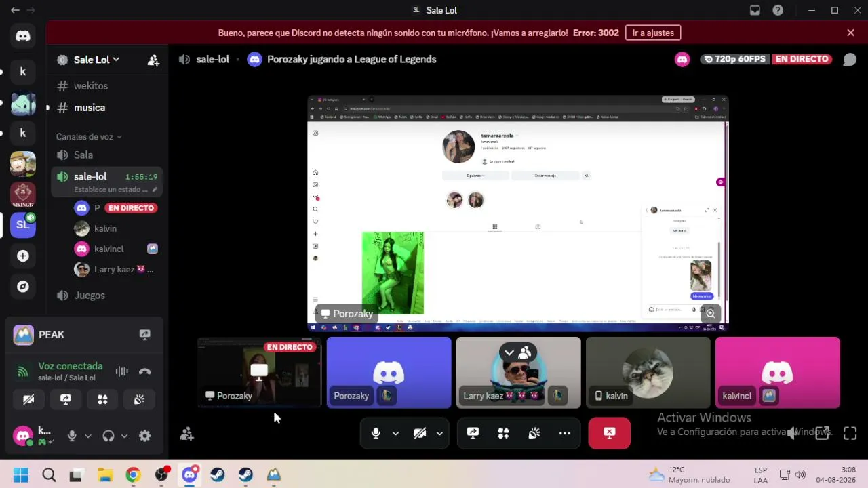The width and height of the screenshot is (868, 488).
Task: Turn on camera in call control bar
Action: point(420,433)
